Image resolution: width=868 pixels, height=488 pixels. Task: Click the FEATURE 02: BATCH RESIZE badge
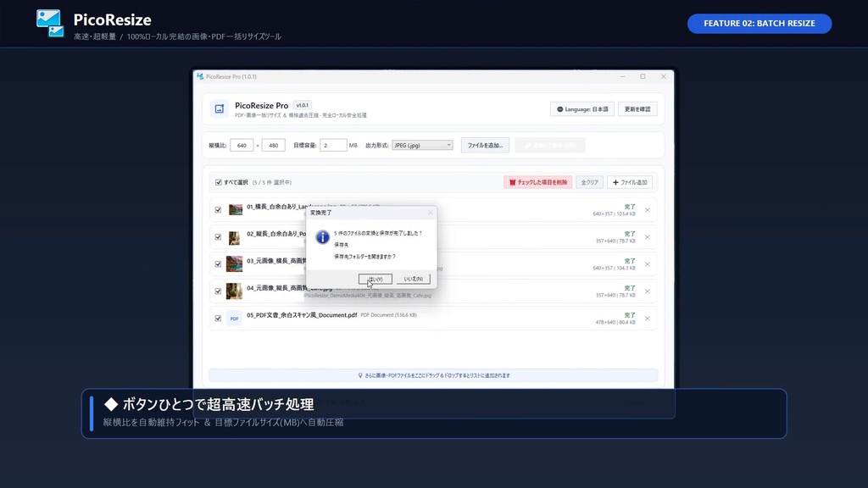click(759, 23)
